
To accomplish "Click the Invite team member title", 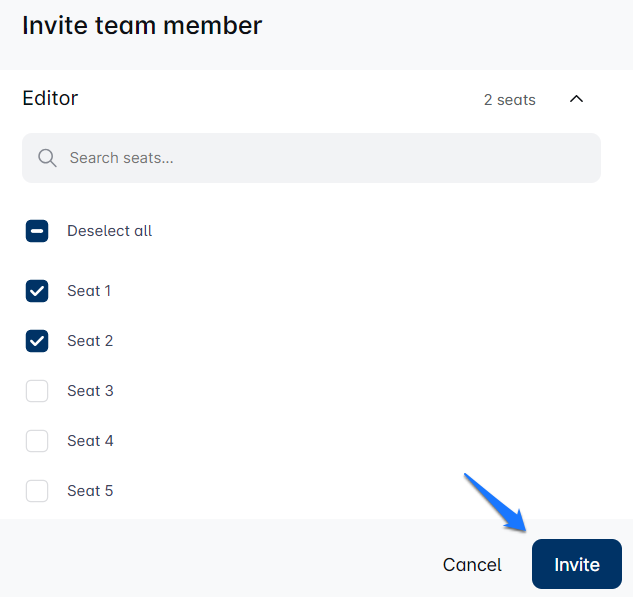I will 142,25.
